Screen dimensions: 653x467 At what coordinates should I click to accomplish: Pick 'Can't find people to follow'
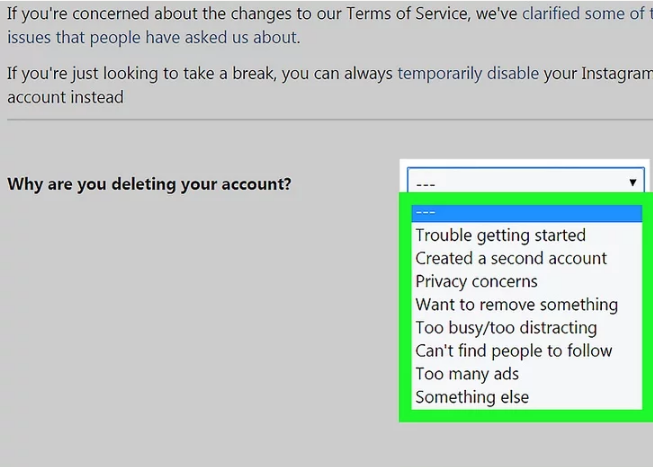pyautogui.click(x=513, y=350)
